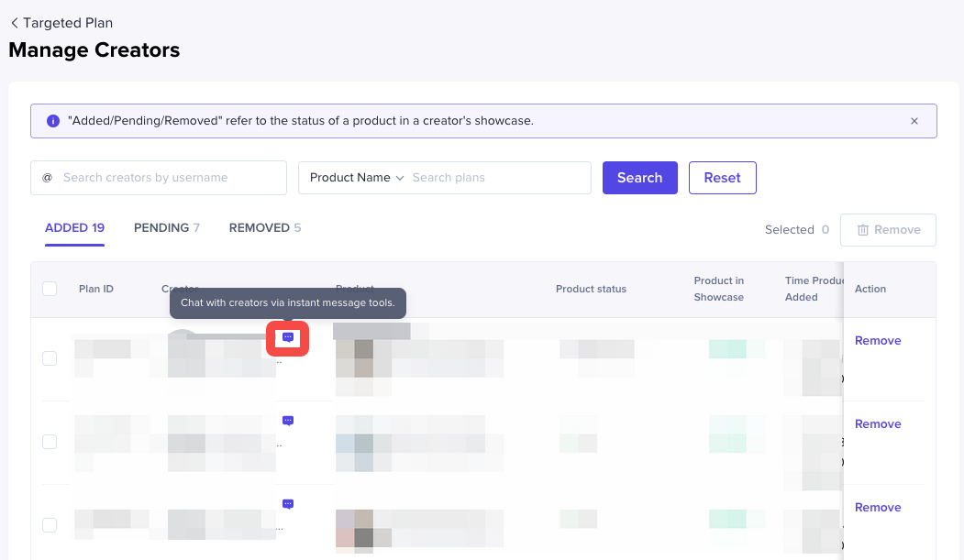Image resolution: width=964 pixels, height=560 pixels.
Task: Click the info icon in the banner
Action: click(x=52, y=121)
